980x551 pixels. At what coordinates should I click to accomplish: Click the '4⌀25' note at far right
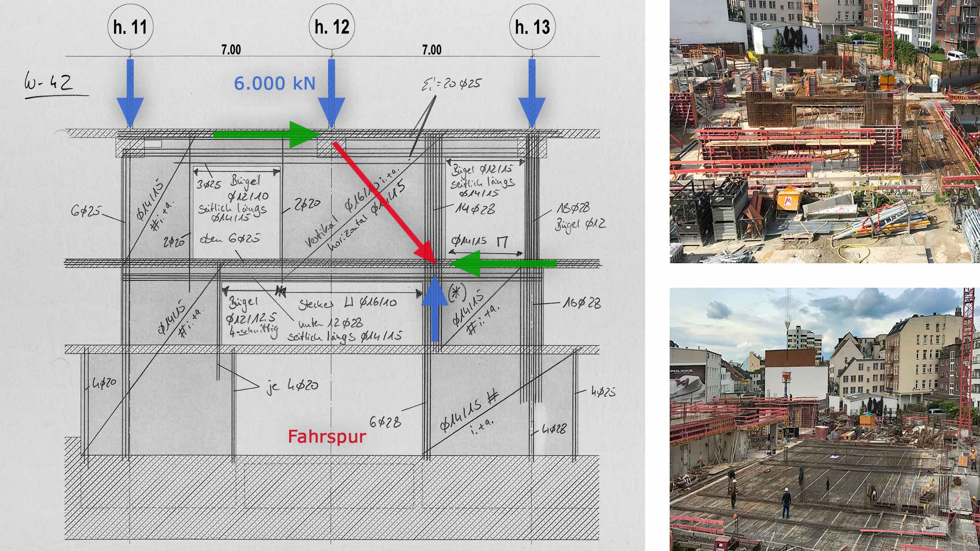[x=603, y=391]
